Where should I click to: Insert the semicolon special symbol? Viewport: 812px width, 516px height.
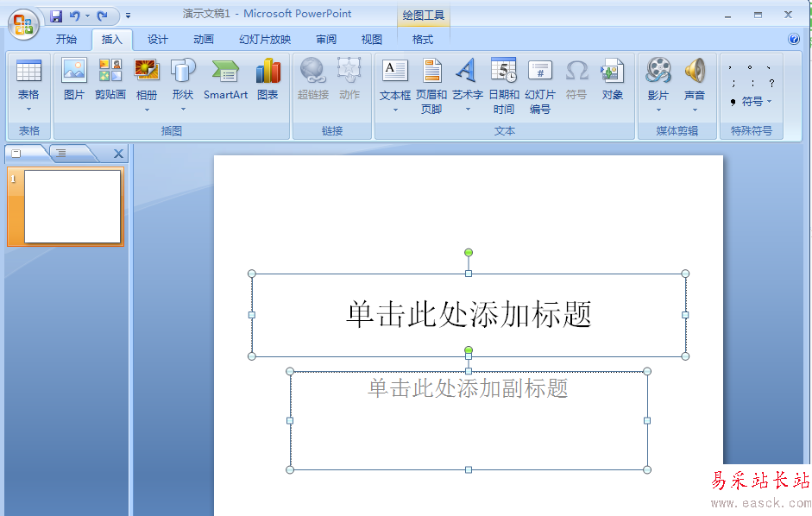point(733,84)
